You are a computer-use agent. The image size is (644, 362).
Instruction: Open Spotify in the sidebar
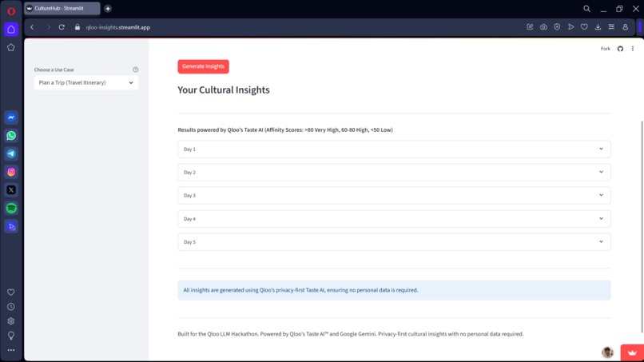[x=11, y=208]
